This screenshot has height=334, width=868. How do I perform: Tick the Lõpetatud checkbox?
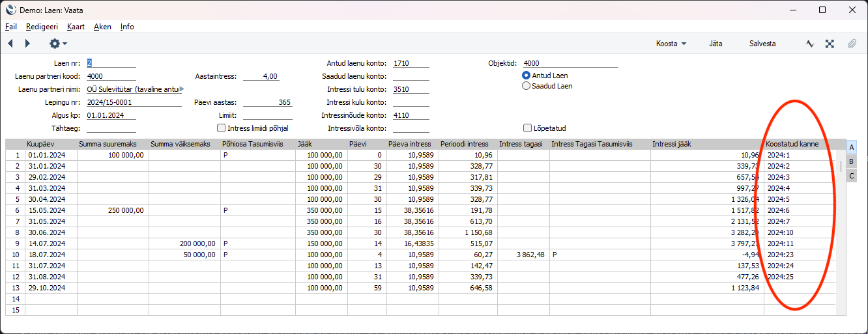coord(528,128)
